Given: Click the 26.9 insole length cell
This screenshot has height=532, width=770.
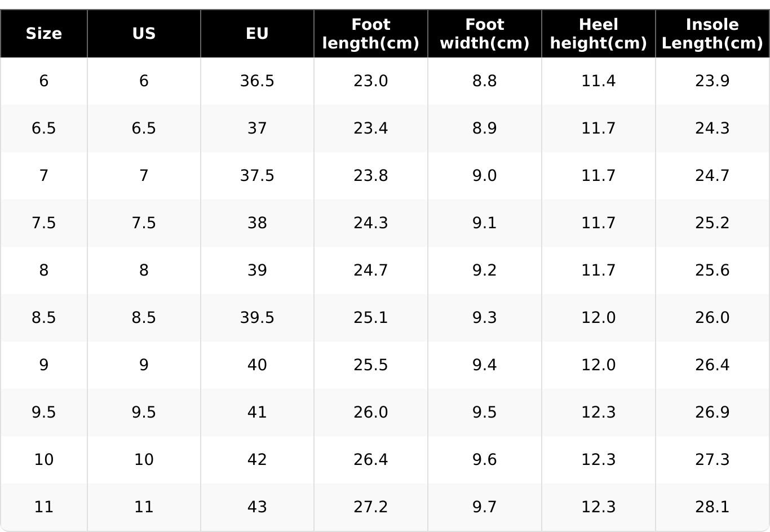Looking at the screenshot, I should [x=712, y=413].
